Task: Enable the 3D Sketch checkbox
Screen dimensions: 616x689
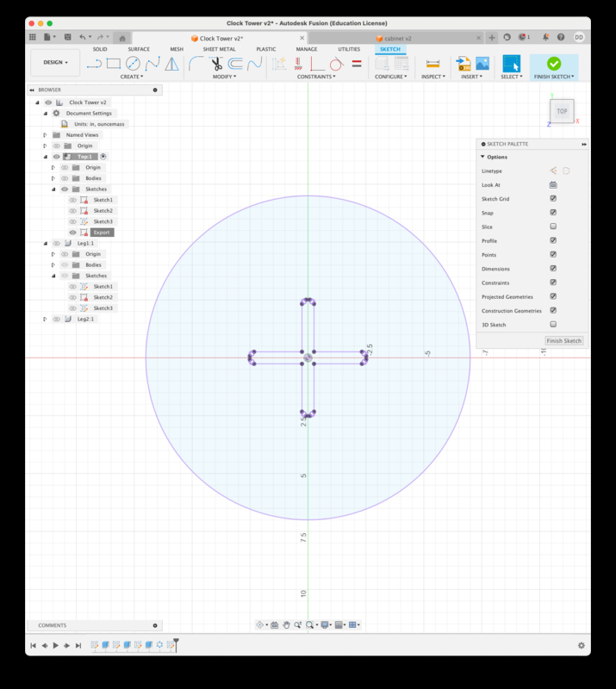Action: [553, 325]
